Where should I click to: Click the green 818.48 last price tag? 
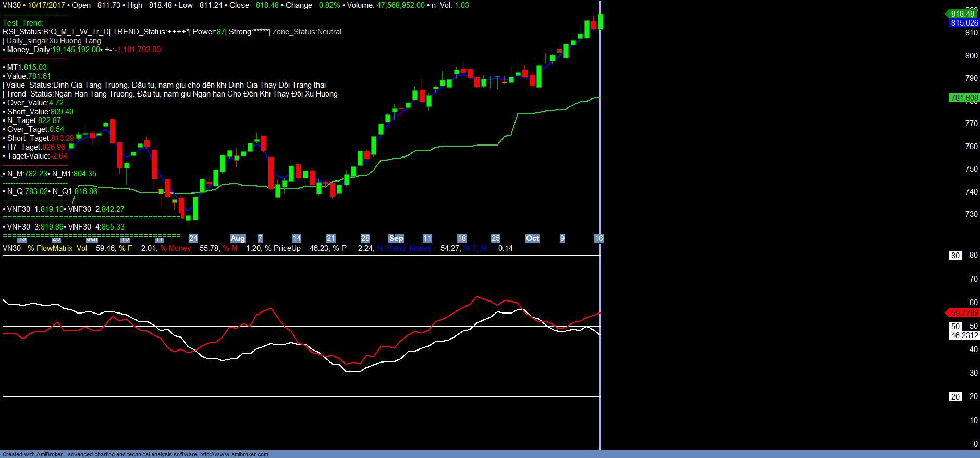point(962,14)
